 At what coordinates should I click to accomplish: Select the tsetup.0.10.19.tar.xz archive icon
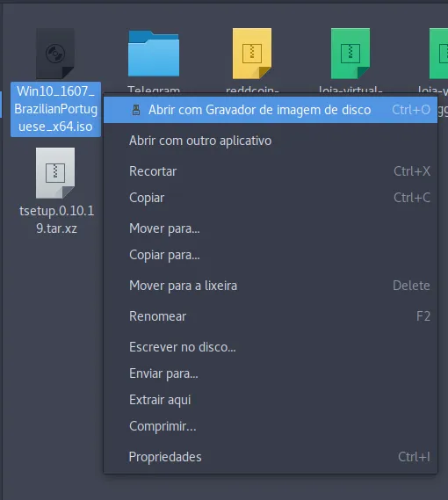55,173
